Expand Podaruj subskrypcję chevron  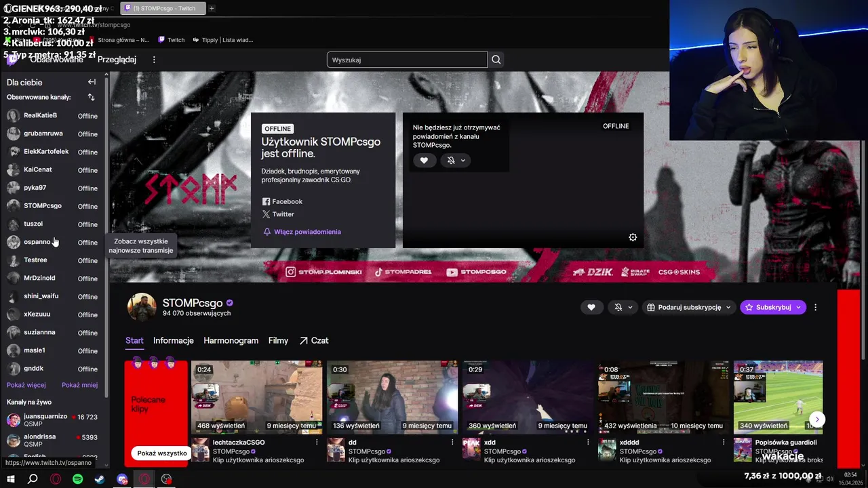729,307
